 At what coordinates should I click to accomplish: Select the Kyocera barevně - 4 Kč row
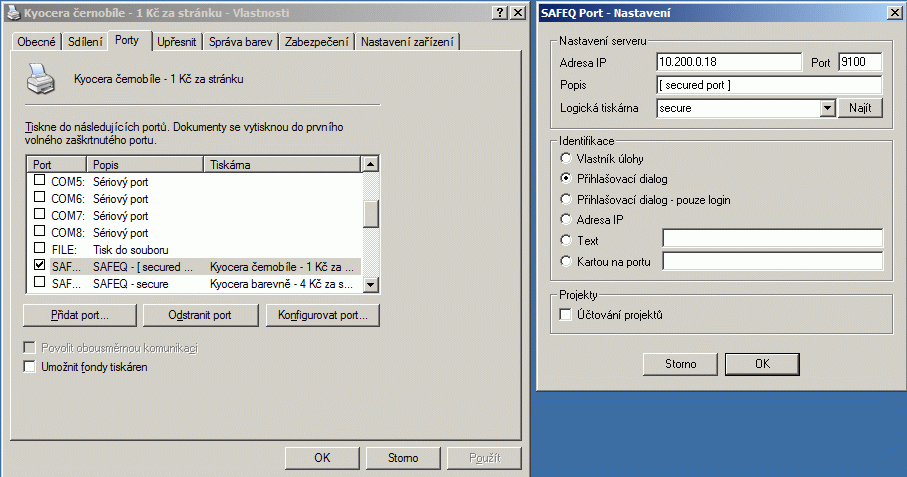(281, 284)
